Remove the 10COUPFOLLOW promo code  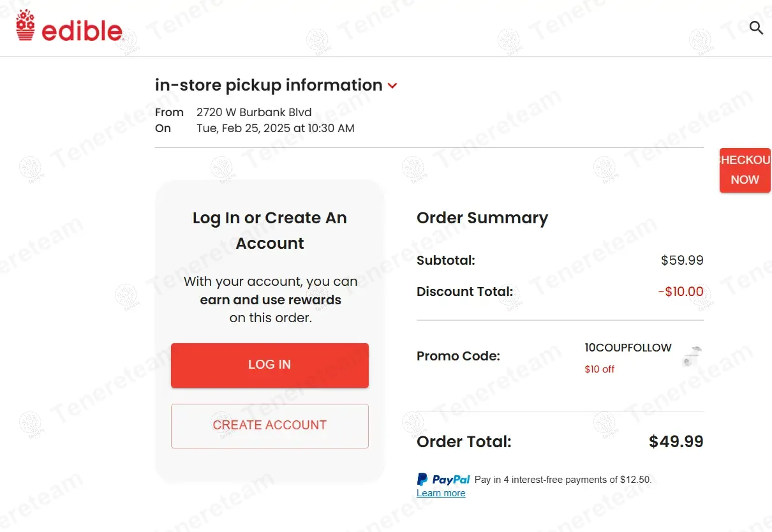tap(692, 356)
